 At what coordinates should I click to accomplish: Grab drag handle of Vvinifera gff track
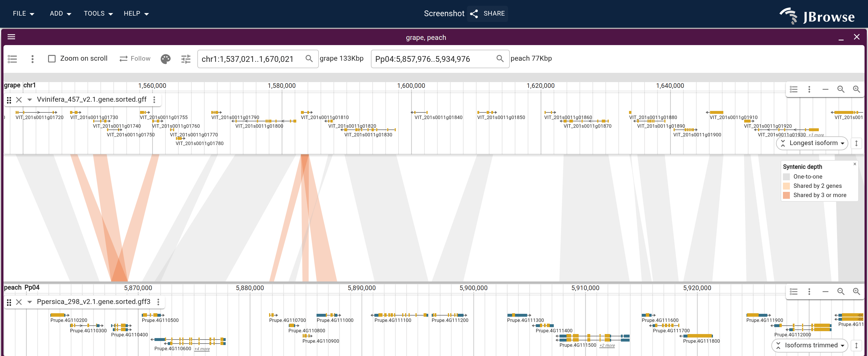click(x=9, y=100)
